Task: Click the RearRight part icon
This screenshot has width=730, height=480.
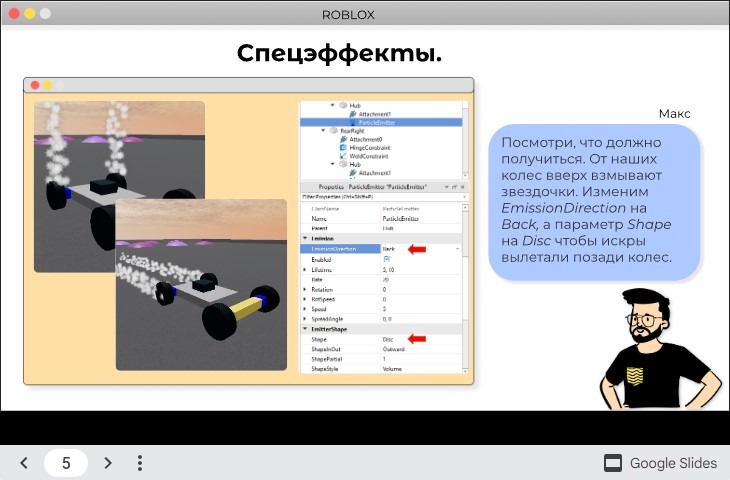Action: pyautogui.click(x=334, y=131)
